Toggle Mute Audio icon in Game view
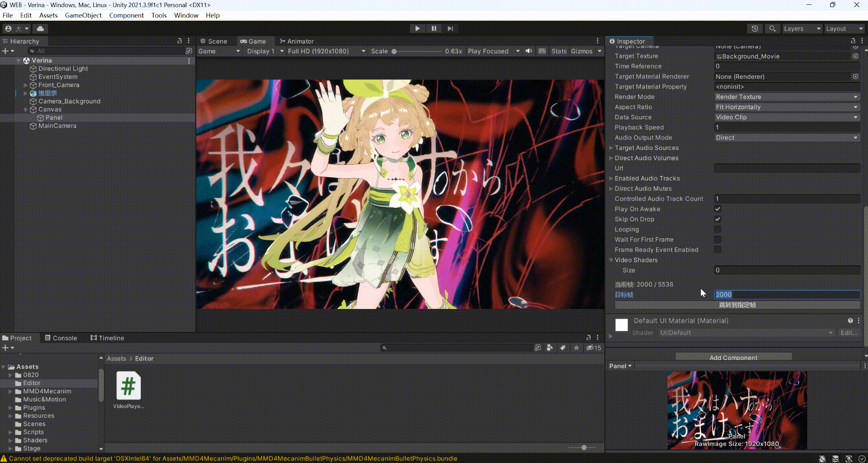This screenshot has width=868, height=463. point(529,51)
